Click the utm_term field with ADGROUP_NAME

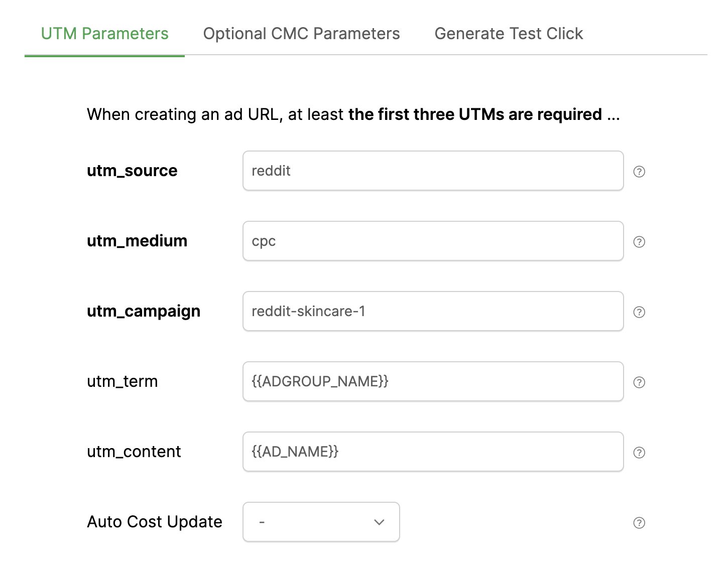pyautogui.click(x=433, y=381)
